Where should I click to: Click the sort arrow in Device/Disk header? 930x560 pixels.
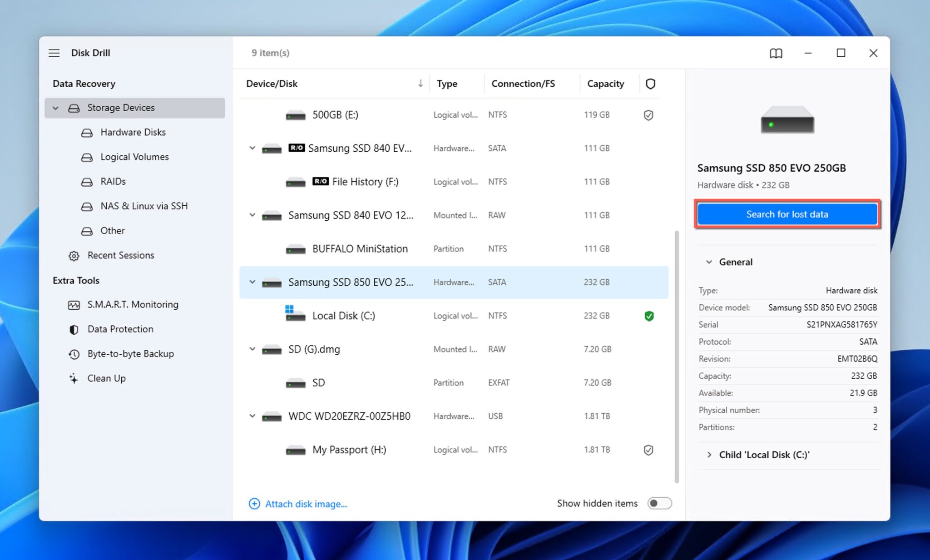[420, 83]
